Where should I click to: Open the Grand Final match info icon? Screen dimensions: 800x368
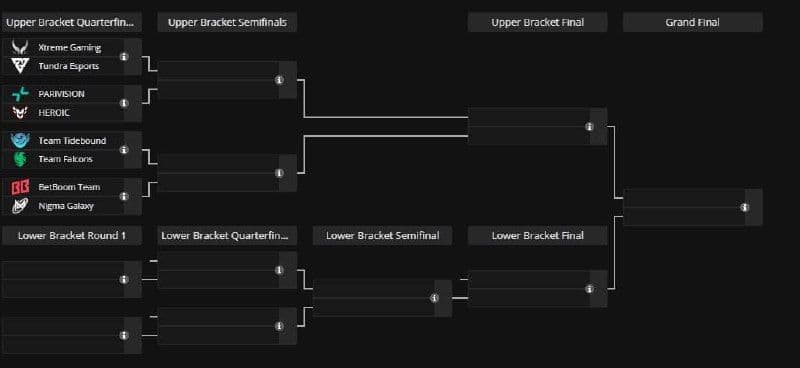pyautogui.click(x=744, y=207)
